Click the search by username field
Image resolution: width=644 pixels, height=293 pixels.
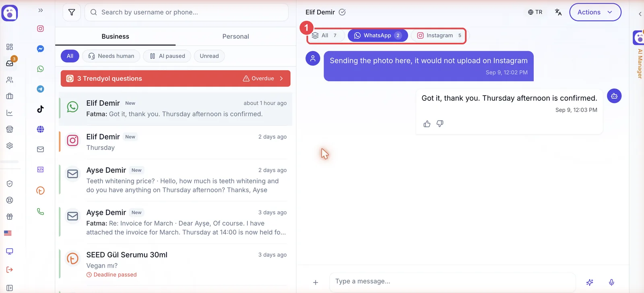[186, 12]
